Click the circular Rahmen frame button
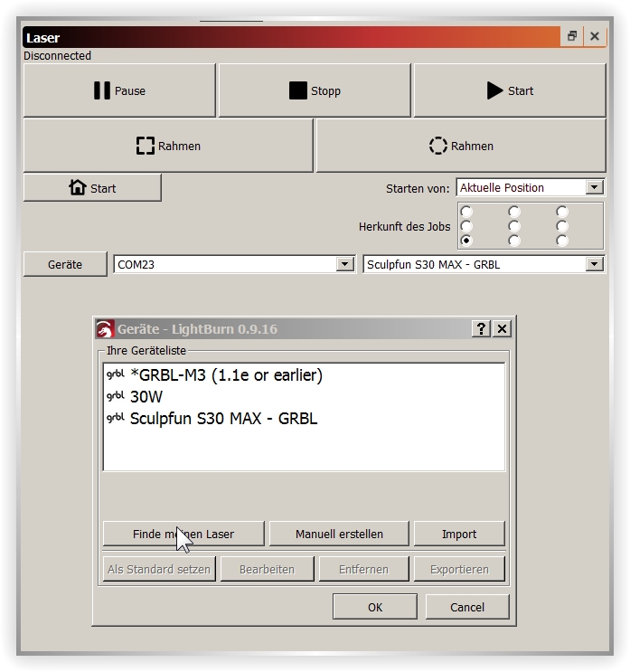Viewport: 630px width, 672px height. point(461,146)
